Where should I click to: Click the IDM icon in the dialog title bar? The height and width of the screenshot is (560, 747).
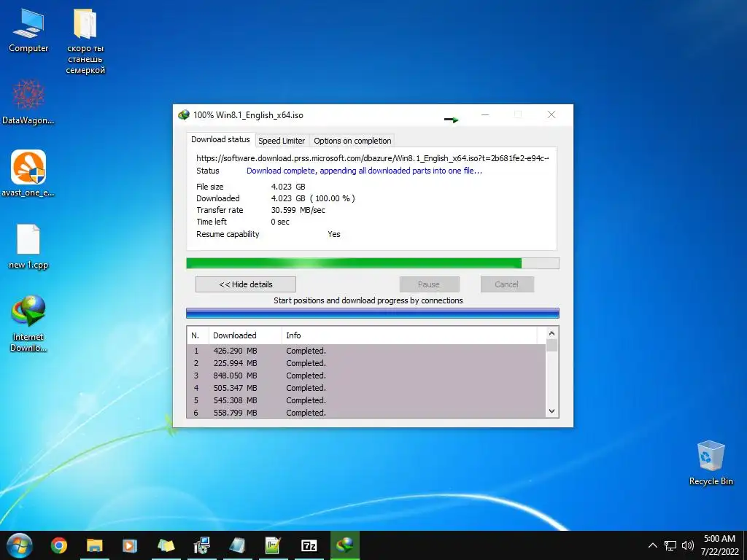click(x=183, y=114)
